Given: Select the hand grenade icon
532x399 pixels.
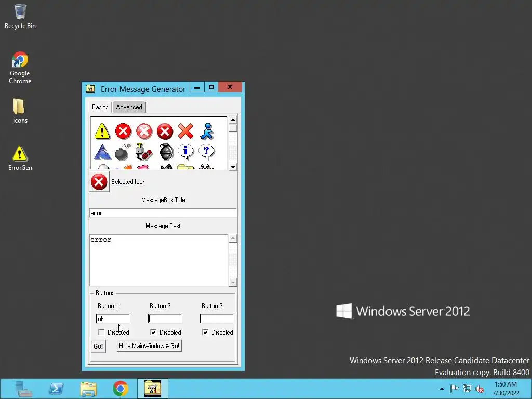Looking at the screenshot, I should point(166,152).
